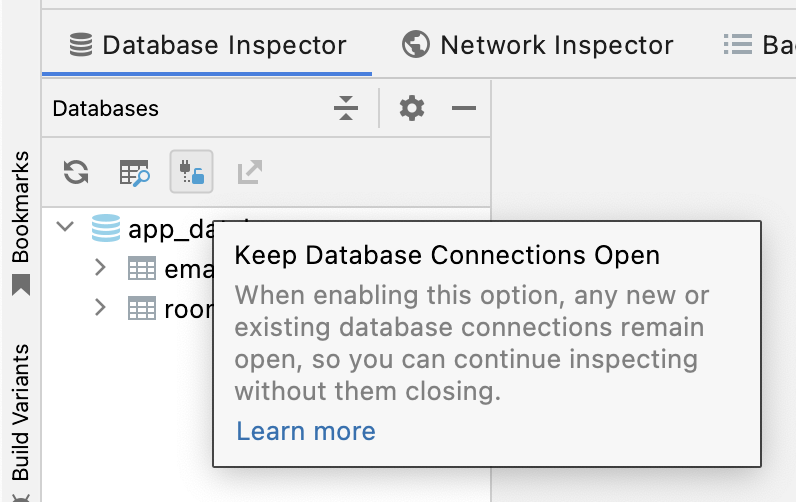Collapse the app_database tree node
Viewport: 796px width, 502px height.
[66, 227]
